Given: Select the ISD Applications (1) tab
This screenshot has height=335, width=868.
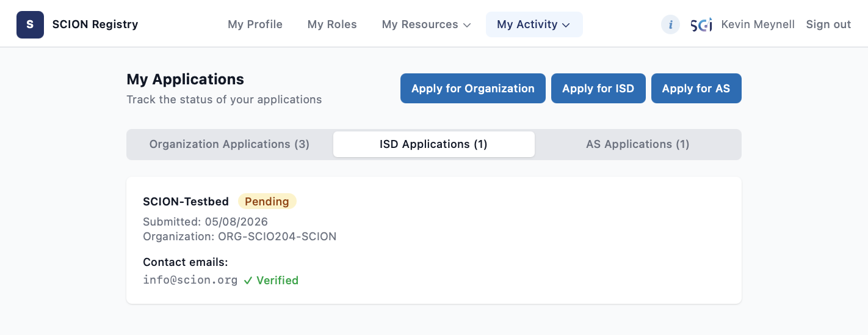Looking at the screenshot, I should click(x=433, y=144).
